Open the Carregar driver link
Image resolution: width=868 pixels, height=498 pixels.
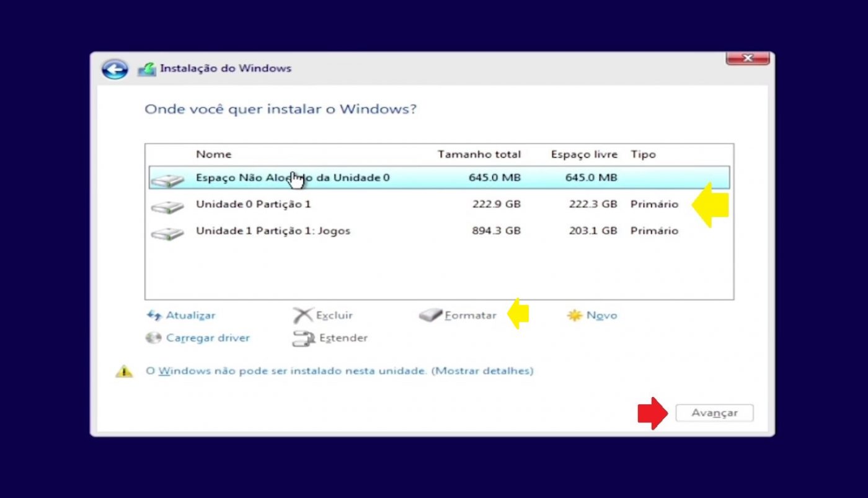208,339
